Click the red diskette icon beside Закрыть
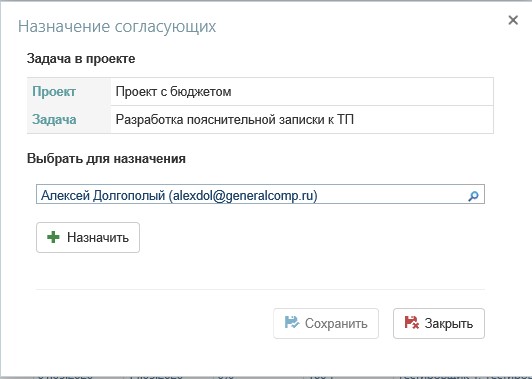The image size is (532, 379). tap(412, 322)
